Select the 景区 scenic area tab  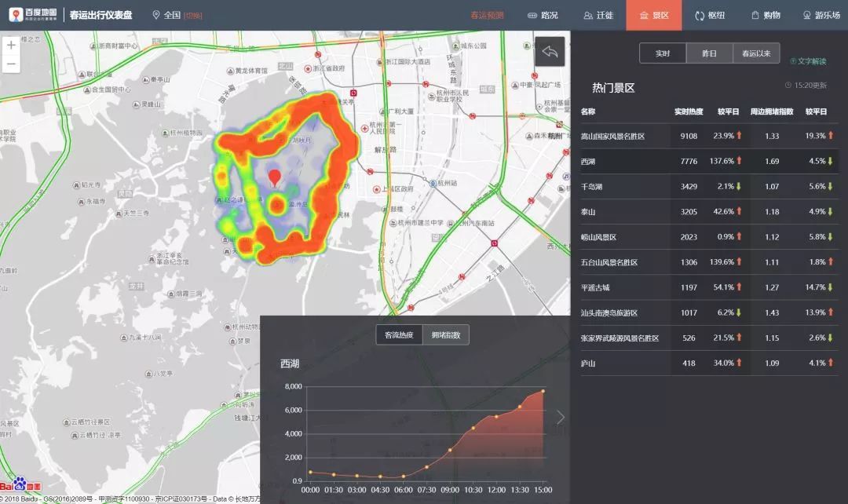(x=653, y=15)
